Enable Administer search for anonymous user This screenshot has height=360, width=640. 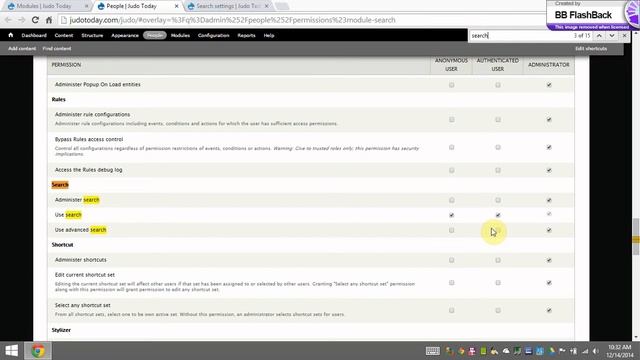coord(451,200)
